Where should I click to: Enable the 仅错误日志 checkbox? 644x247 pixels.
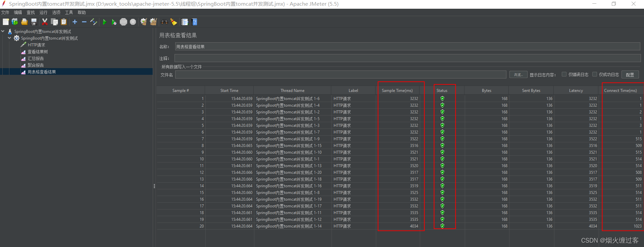(x=564, y=75)
